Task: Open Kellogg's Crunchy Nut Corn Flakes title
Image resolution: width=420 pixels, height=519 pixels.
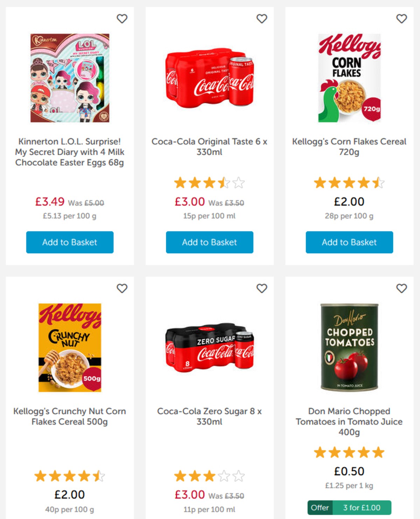Action: tap(70, 416)
